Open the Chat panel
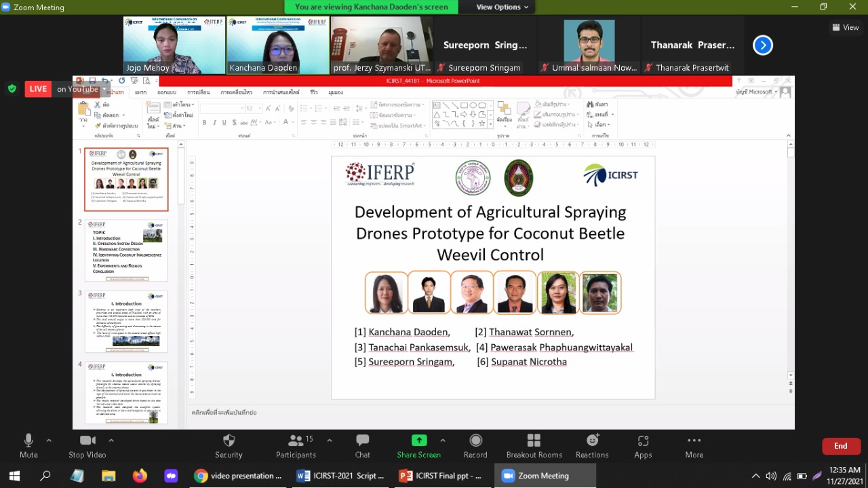The image size is (868, 488). (363, 446)
